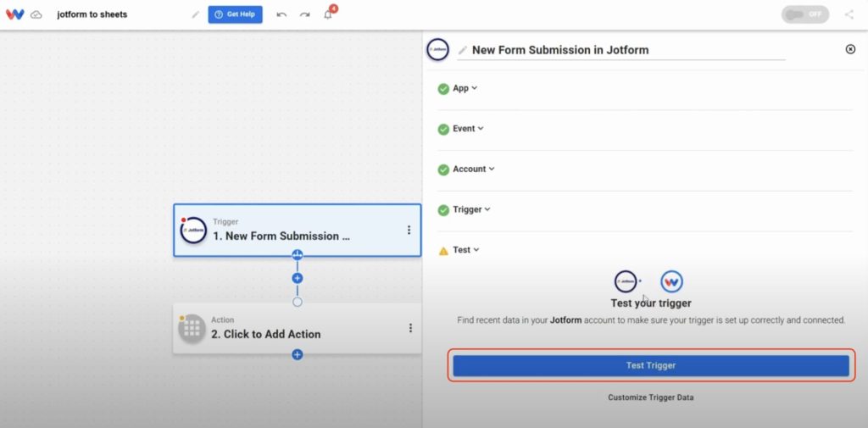Expand the Trigger section
This screenshot has width=868, height=428.
471,209
